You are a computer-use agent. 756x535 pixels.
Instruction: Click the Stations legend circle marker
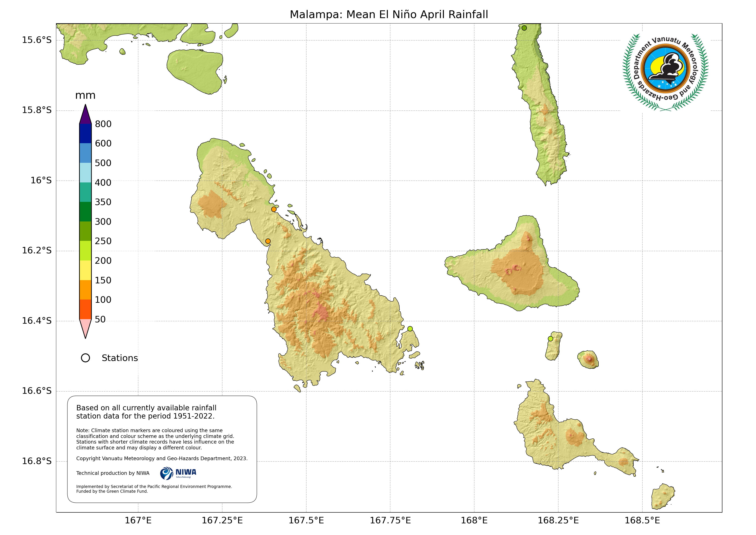tap(85, 358)
